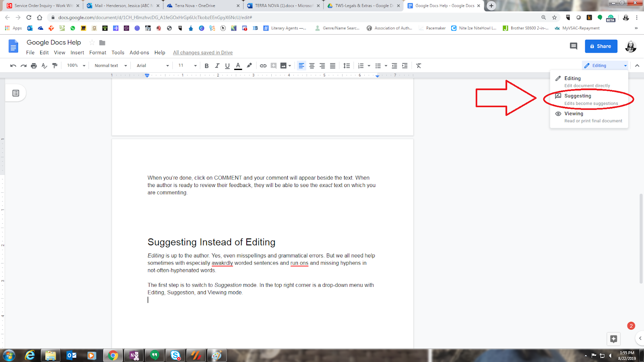
Task: Hide the menus with the collapse chevron
Action: pyautogui.click(x=637, y=66)
